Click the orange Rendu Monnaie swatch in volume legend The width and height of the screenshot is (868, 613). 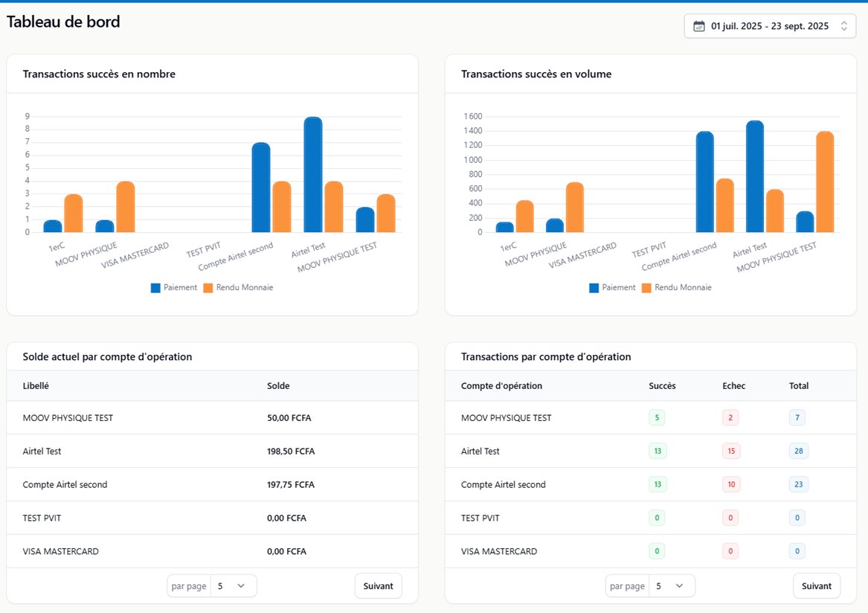tap(646, 287)
